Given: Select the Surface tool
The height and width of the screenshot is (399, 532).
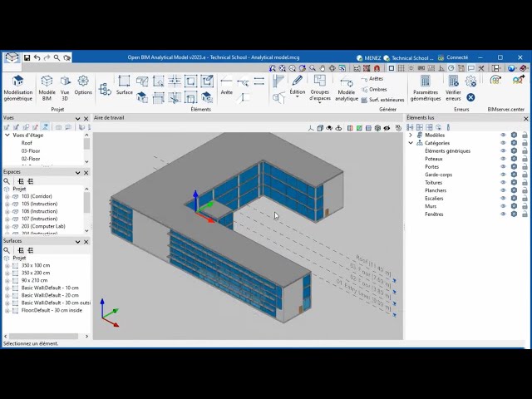Looking at the screenshot, I should 124,85.
